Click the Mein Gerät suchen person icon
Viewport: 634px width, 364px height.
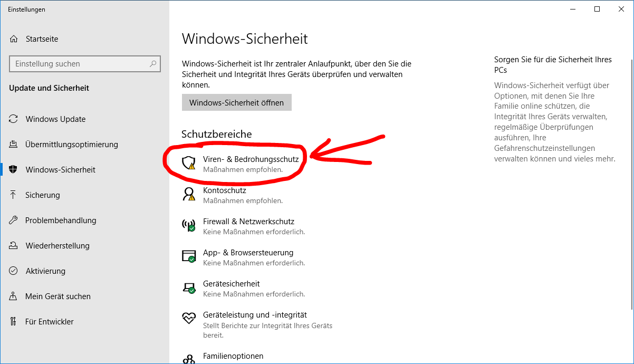tap(14, 296)
